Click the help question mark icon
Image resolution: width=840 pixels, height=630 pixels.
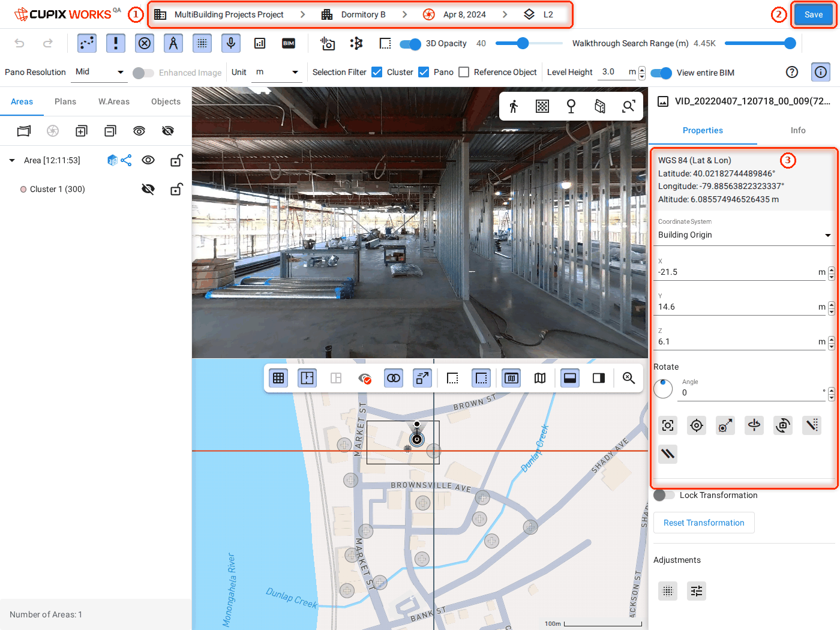tap(792, 72)
